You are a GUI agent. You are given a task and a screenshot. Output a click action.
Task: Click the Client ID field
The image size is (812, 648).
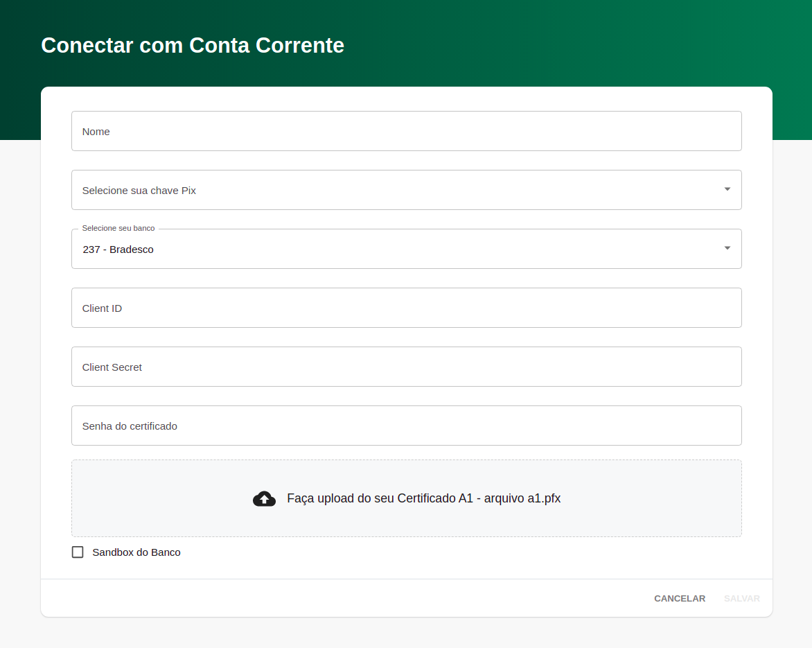(x=406, y=307)
